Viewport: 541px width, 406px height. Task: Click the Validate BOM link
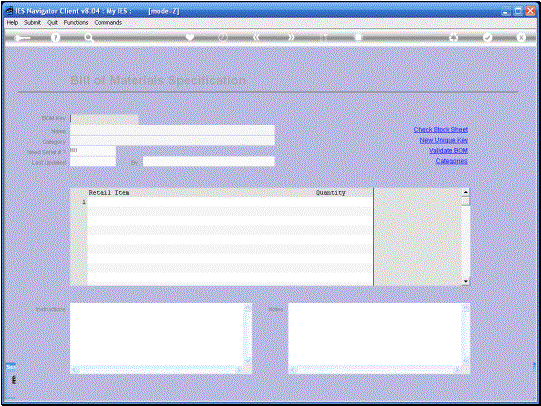(448, 150)
